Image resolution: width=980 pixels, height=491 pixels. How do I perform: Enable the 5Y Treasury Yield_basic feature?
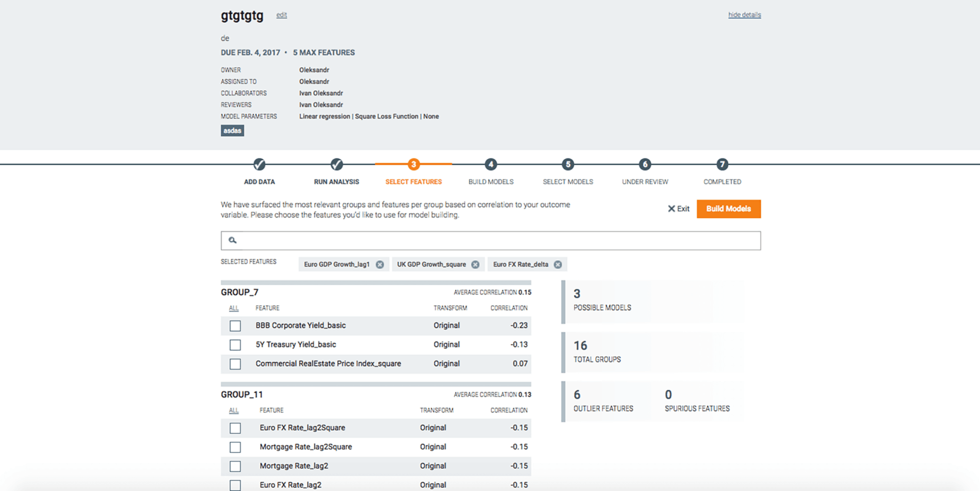click(x=235, y=345)
